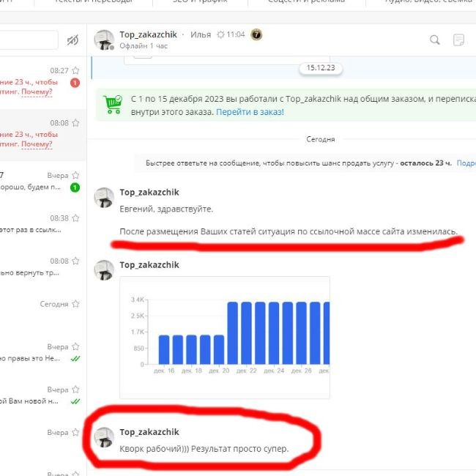Click the conversation search input field

point(28,40)
